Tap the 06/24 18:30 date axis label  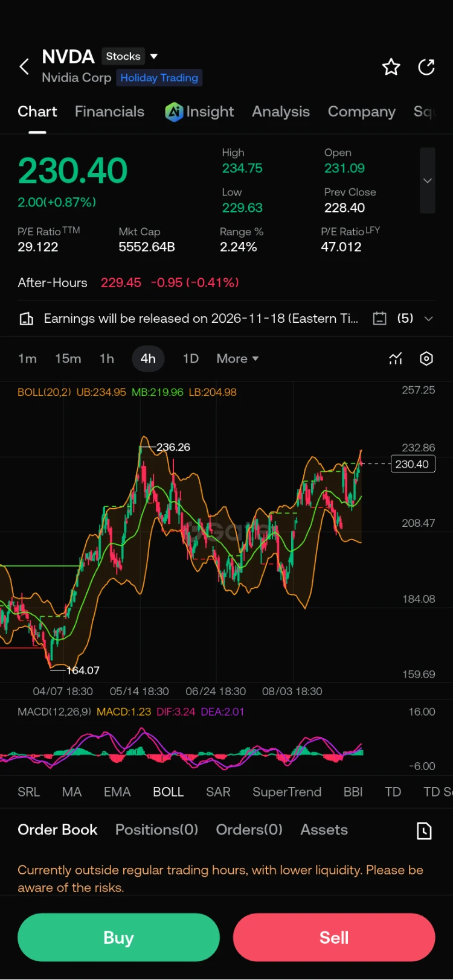coord(216,692)
